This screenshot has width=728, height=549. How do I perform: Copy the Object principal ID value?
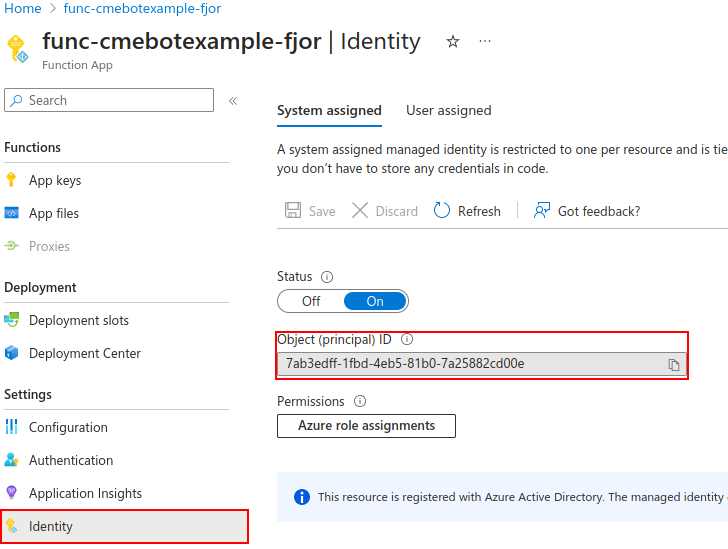tap(673, 365)
